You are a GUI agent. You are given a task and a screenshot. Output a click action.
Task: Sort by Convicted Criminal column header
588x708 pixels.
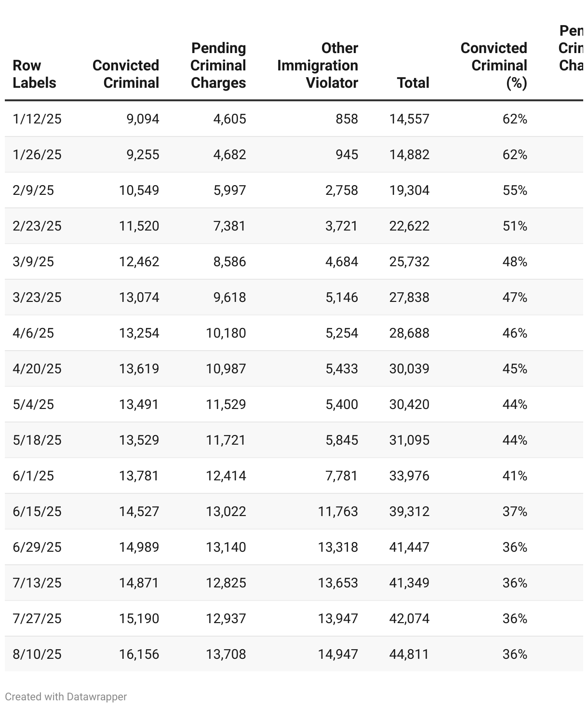pos(126,74)
